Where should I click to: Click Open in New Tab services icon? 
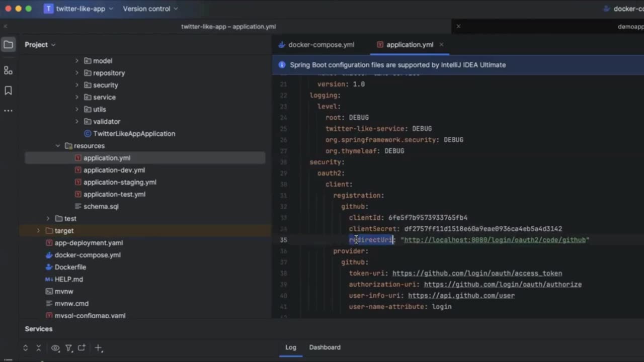point(82,348)
